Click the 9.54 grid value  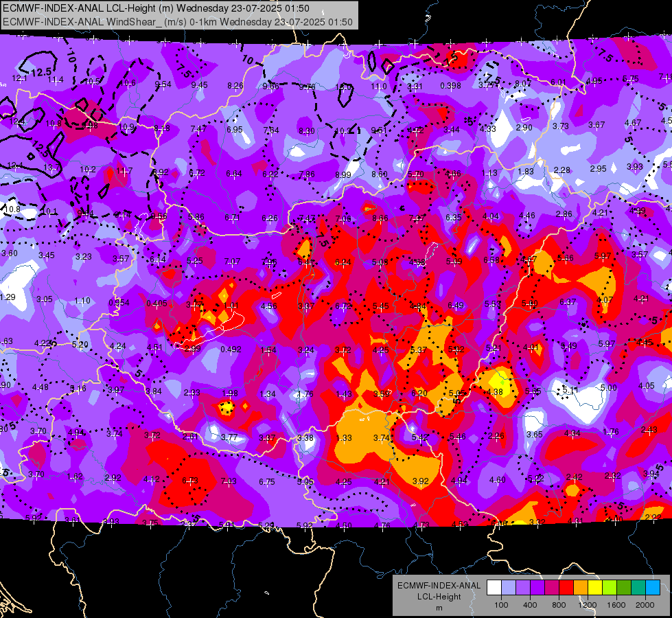163,84
